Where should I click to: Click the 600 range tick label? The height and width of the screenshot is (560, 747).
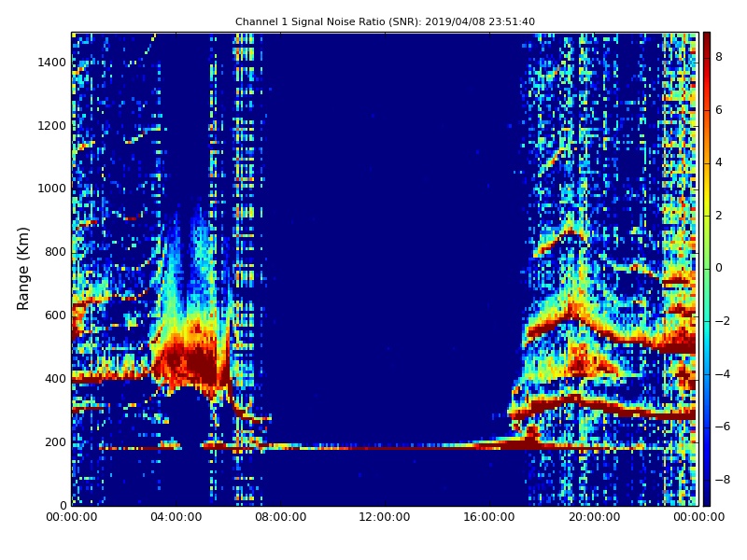point(55,315)
